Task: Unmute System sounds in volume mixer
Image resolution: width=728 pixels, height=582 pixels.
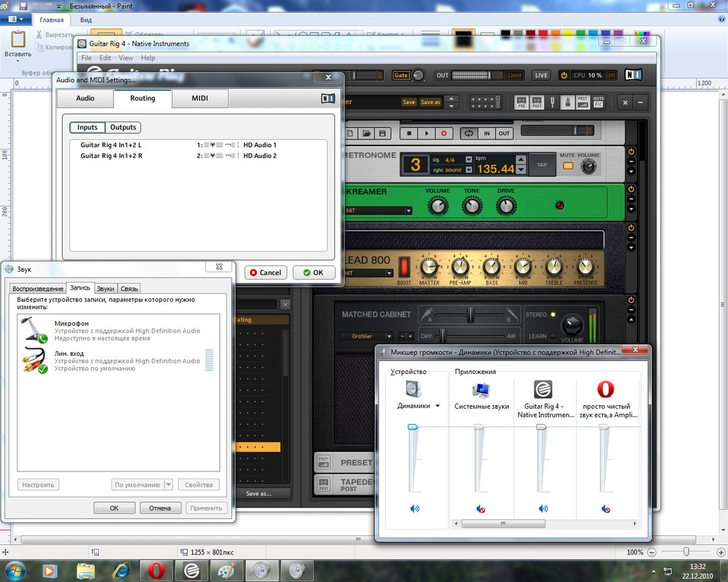Action: click(480, 509)
